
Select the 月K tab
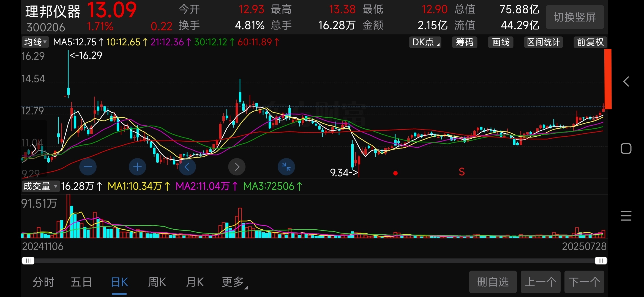pyautogui.click(x=195, y=282)
